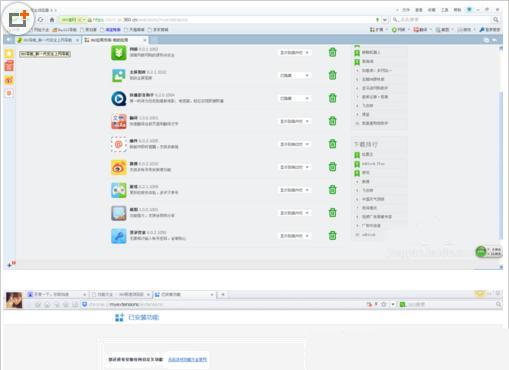The height and width of the screenshot is (370, 509).
Task: Open the address bar history dropdown arrow
Action: pos(385,20)
